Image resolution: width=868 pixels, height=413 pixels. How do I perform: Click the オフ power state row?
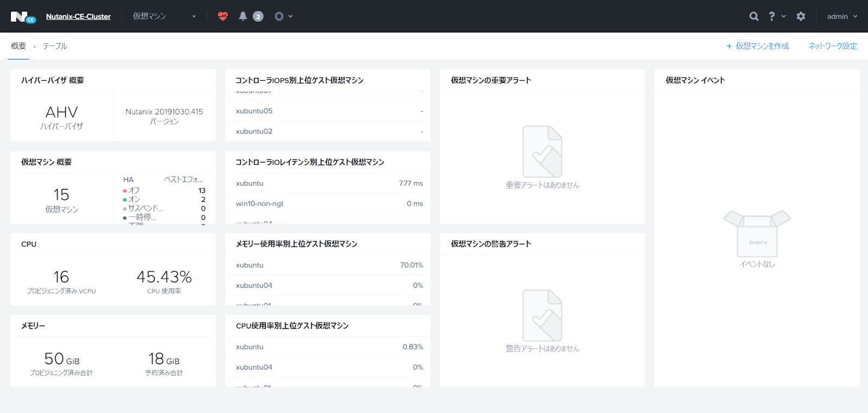[x=164, y=190]
